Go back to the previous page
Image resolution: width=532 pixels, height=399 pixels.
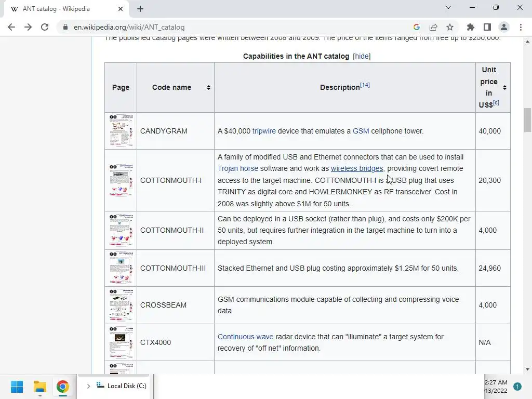[x=11, y=27]
